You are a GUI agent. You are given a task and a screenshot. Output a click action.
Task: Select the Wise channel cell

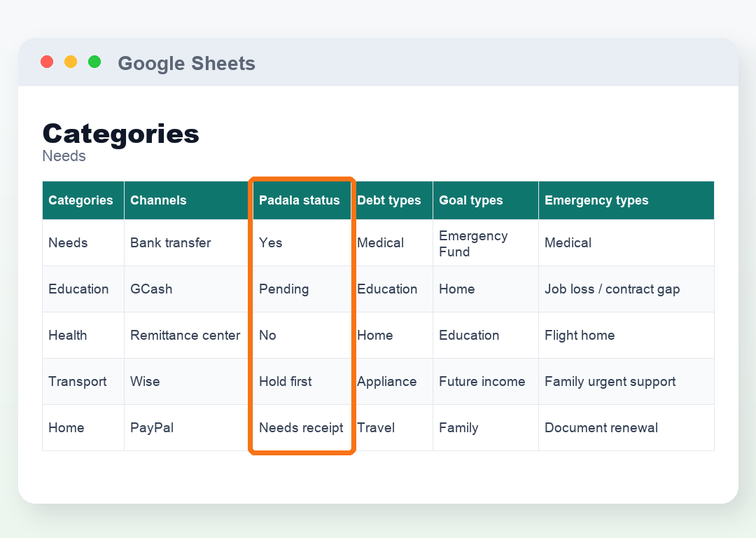188,382
